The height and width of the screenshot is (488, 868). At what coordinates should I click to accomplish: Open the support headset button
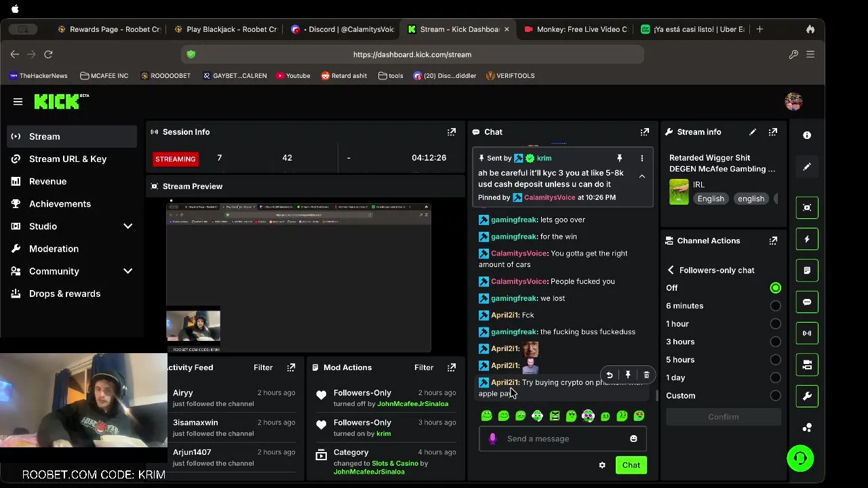(800, 458)
